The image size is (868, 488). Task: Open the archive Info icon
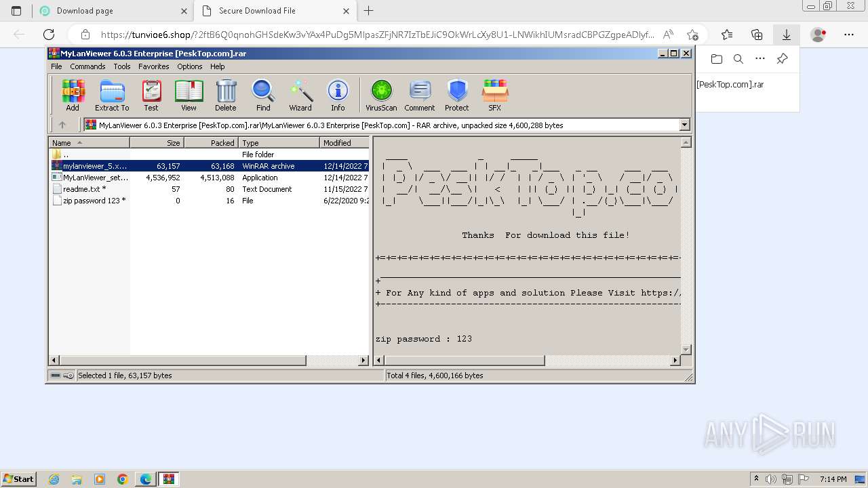click(x=338, y=95)
